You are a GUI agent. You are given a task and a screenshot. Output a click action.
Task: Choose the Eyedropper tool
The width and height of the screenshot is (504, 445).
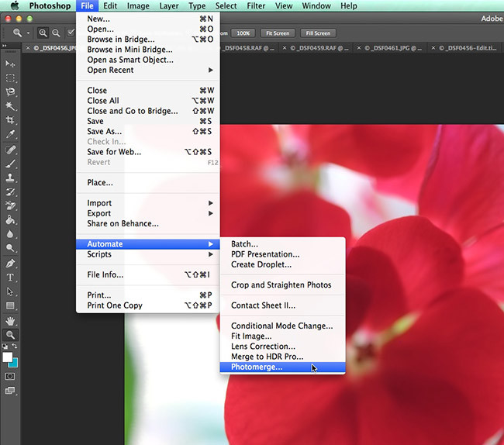(11, 135)
